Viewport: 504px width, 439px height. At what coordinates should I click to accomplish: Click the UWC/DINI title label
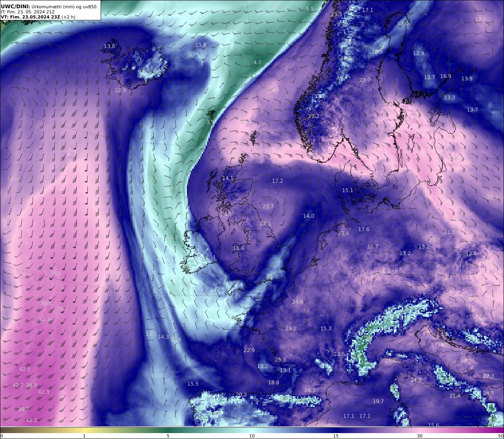point(15,6)
